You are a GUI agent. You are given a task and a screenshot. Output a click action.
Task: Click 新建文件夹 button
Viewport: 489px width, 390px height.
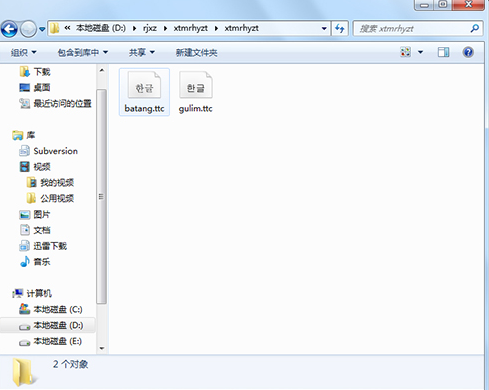click(x=196, y=52)
